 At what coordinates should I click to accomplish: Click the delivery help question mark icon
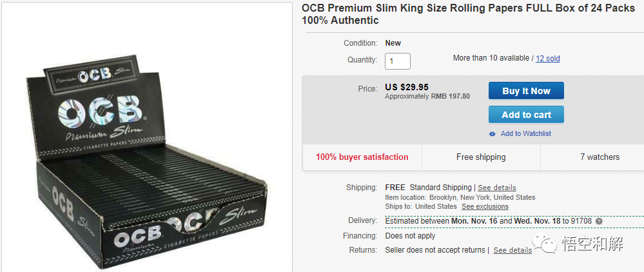coord(599,221)
